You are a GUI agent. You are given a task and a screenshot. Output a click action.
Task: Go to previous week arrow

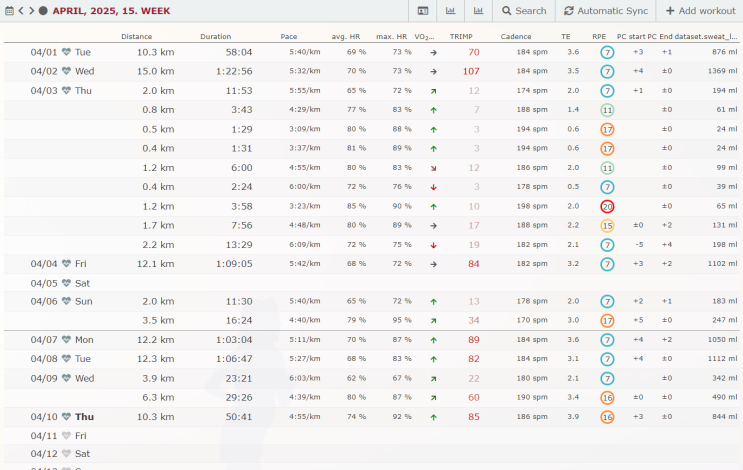click(21, 11)
